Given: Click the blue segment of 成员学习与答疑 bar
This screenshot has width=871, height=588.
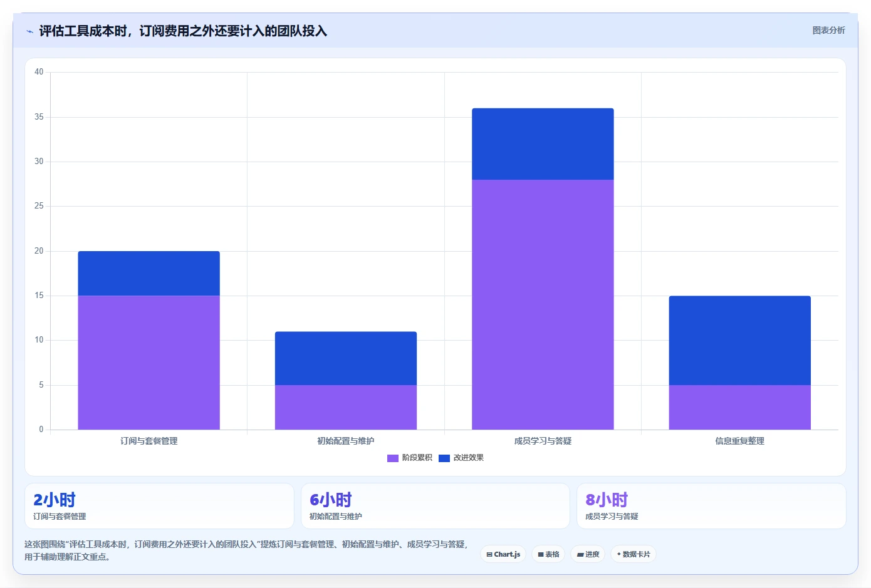Looking at the screenshot, I should coord(543,144).
